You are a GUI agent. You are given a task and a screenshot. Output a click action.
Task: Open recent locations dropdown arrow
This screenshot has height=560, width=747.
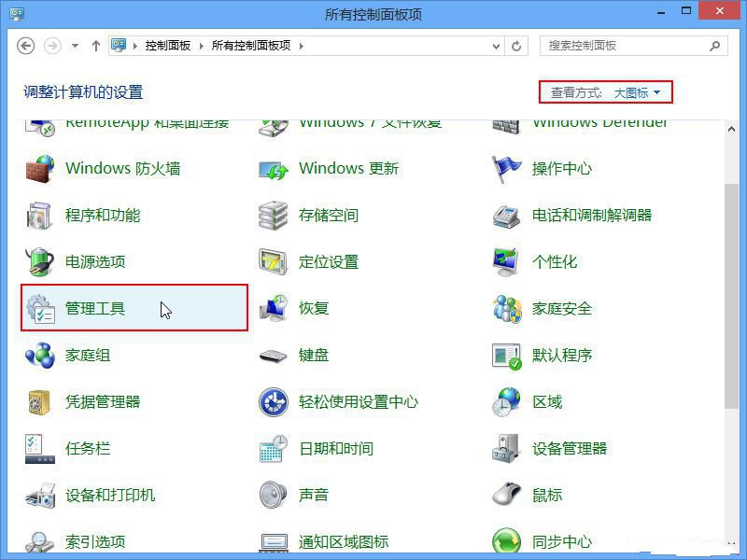click(75, 46)
